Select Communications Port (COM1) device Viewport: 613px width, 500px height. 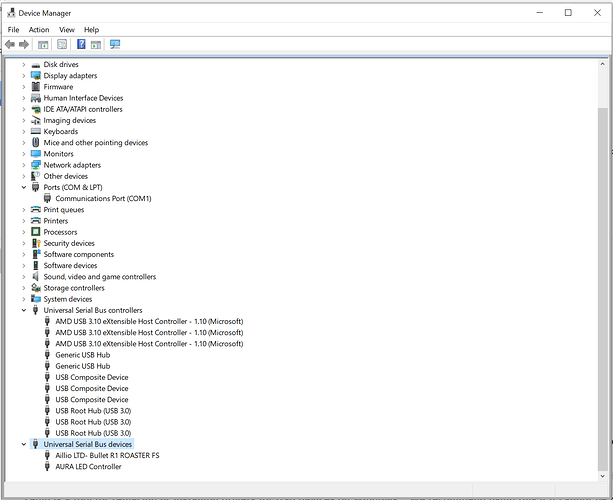tap(103, 199)
